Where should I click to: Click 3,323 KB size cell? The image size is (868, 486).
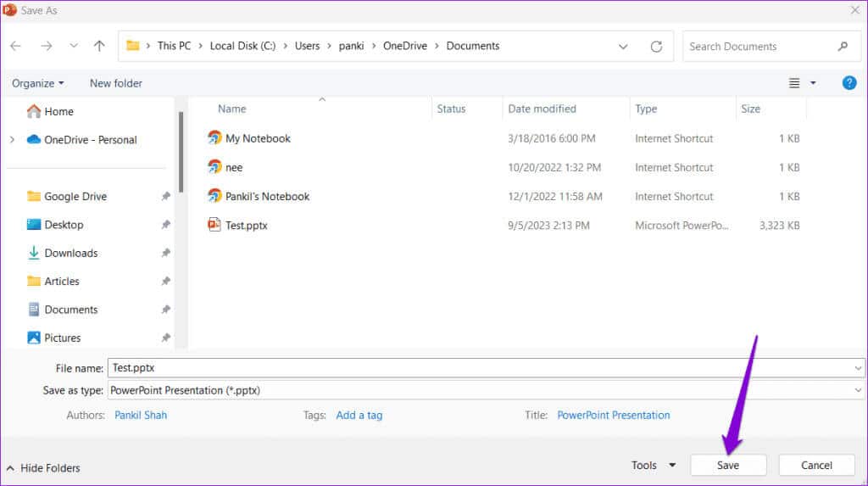780,226
